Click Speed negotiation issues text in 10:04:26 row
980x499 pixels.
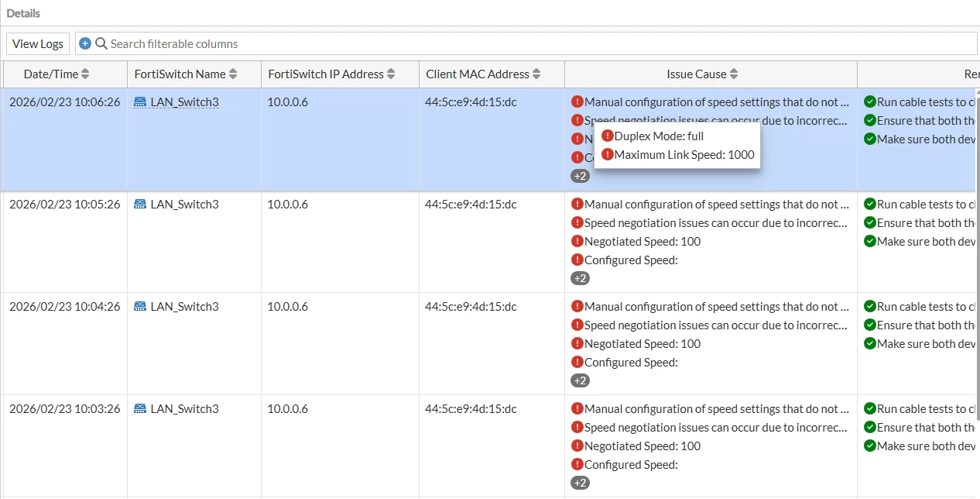point(717,325)
